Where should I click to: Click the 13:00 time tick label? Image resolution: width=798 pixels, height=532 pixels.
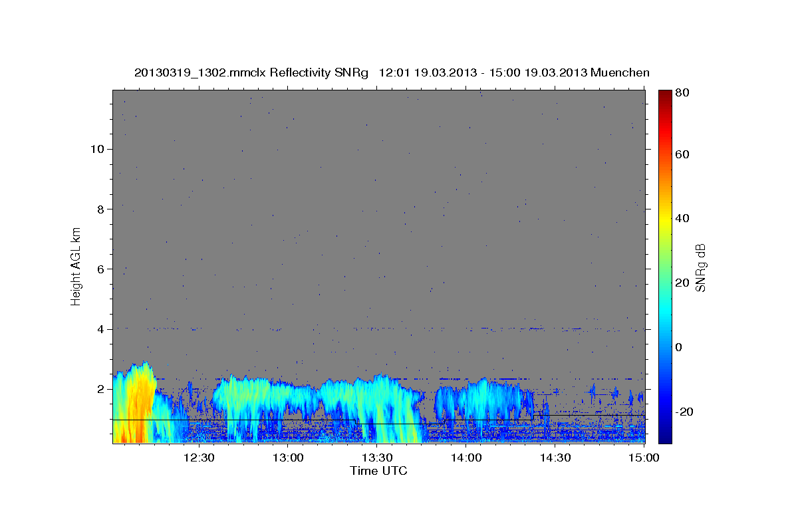(x=288, y=458)
